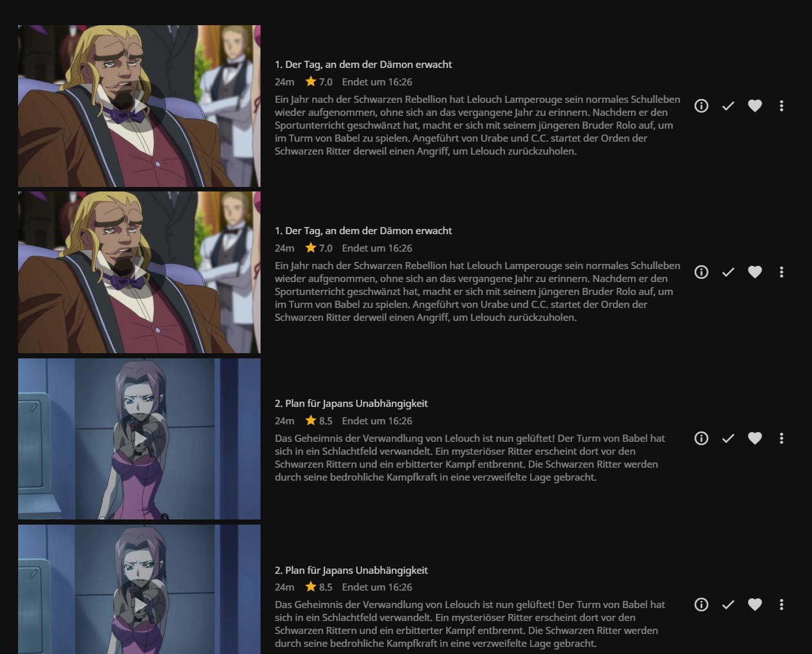This screenshot has width=812, height=654.
Task: Open more options for first episode 1 entry
Action: click(782, 105)
